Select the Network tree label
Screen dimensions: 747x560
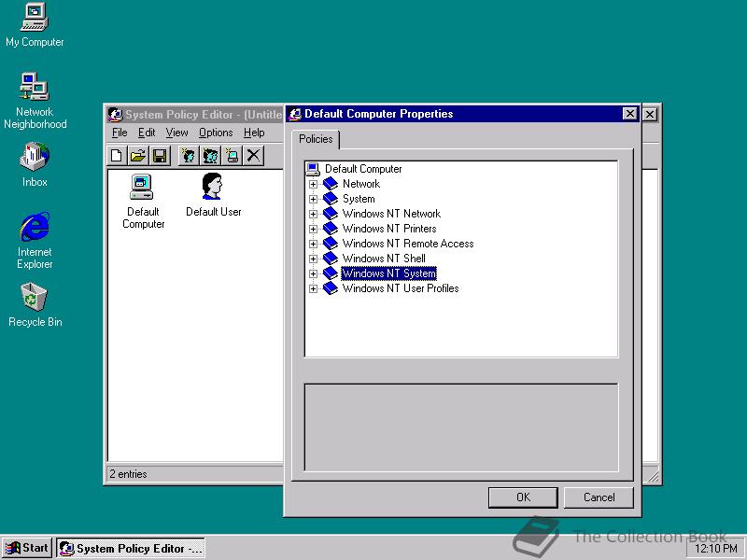pyautogui.click(x=361, y=184)
